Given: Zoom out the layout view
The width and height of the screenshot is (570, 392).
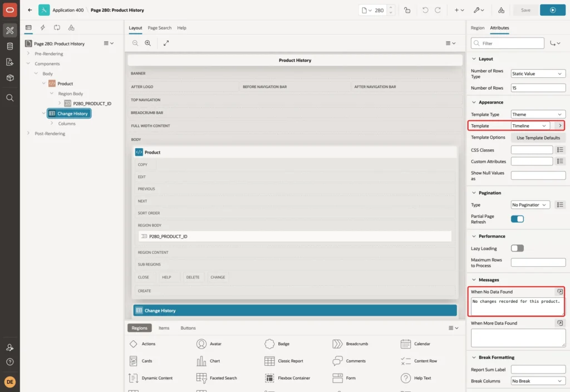Looking at the screenshot, I should pyautogui.click(x=135, y=43).
